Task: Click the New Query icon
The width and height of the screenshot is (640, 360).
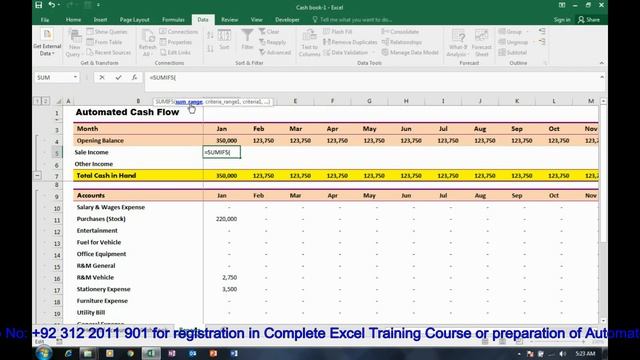Action: [x=75, y=43]
